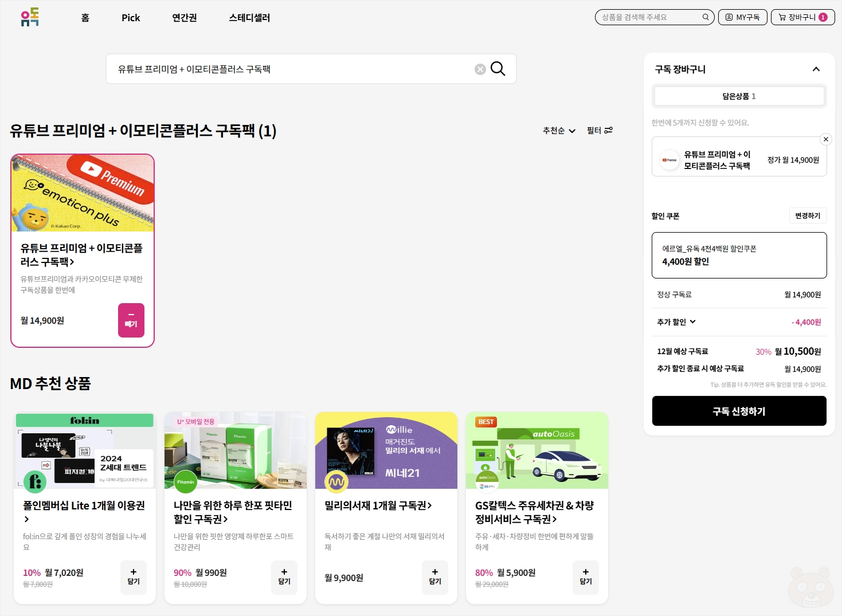842x616 pixels.
Task: Select the 담은상품 1 tab
Action: [x=739, y=96]
